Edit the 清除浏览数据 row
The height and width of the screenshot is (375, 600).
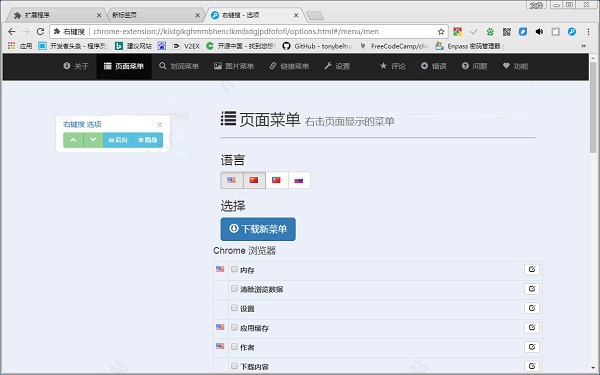[532, 289]
